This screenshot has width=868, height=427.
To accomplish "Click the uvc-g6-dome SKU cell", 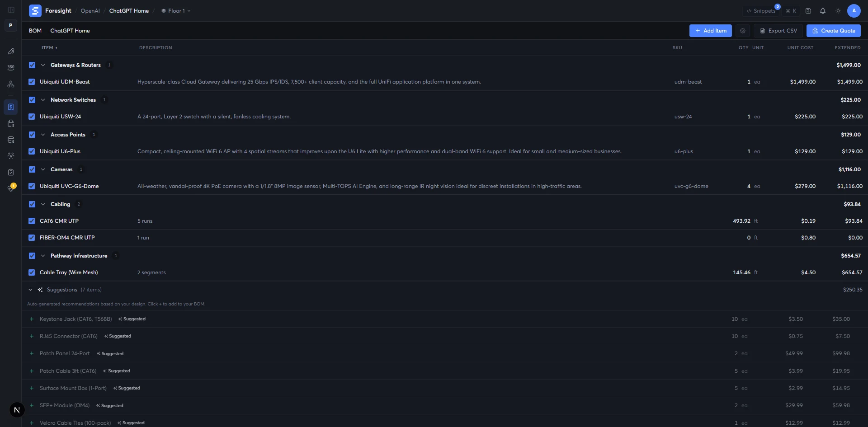I will (x=691, y=186).
